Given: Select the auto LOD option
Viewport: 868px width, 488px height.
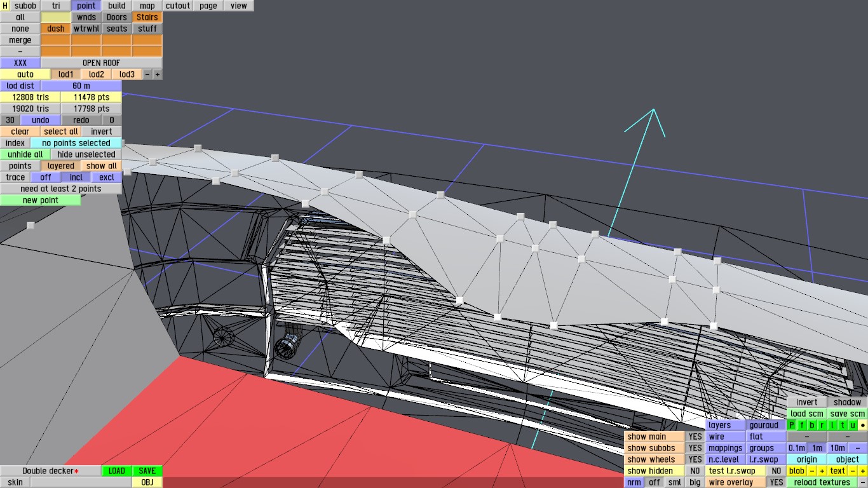Looking at the screenshot, I should (25, 74).
